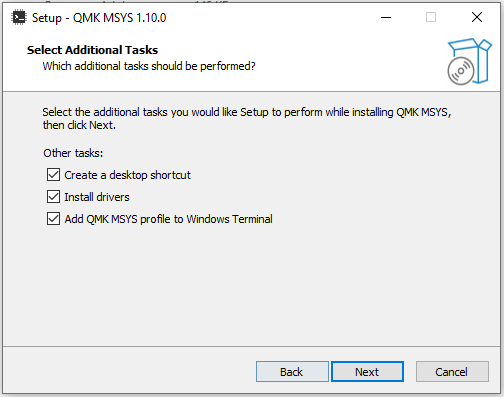Click 'Add QMK MSYS profile to Windows Terminal' text
Screen dimensions: 504x397
(168, 219)
